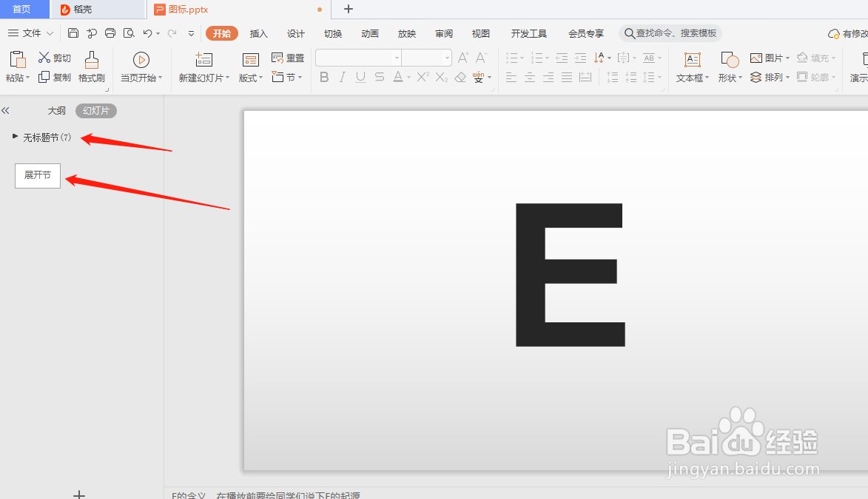Expand the untitled section triangle
The height and width of the screenshot is (499, 868).
pyautogui.click(x=15, y=136)
